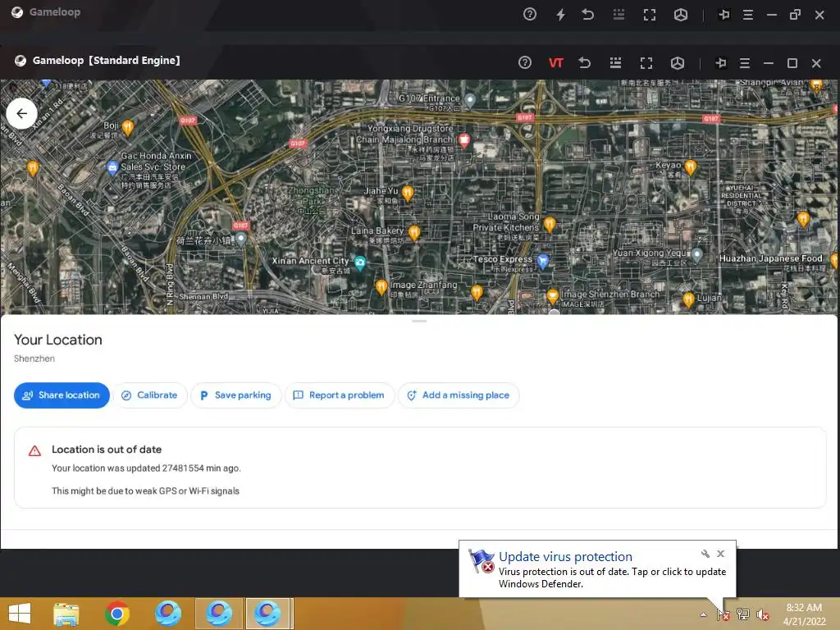Open keyboard mapping icon in Standard Engine bar
The width and height of the screenshot is (840, 630).
coord(615,62)
